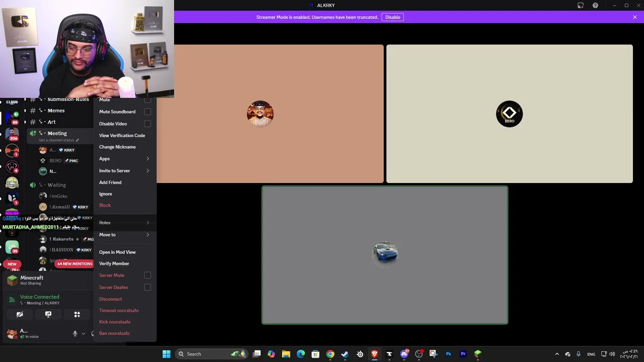This screenshot has width=644, height=362.
Task: Dismiss the Streamer Mode banner
Action: (635, 17)
